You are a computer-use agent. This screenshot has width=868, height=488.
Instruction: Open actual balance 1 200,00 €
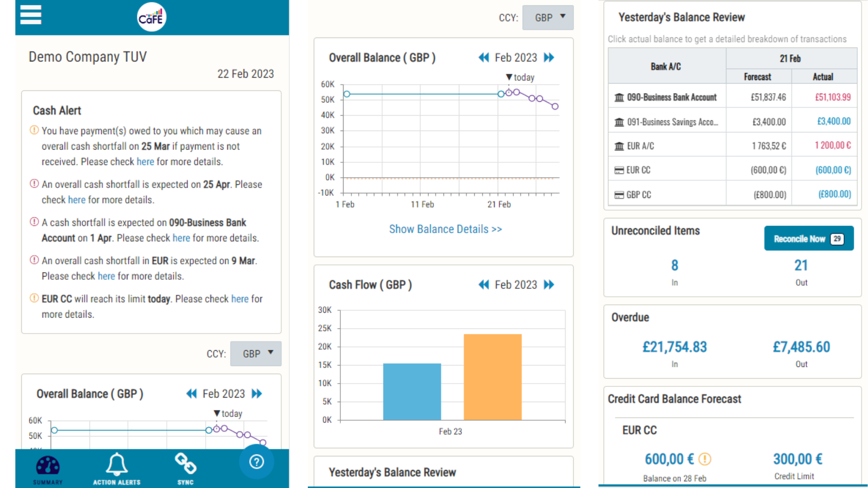pos(833,145)
